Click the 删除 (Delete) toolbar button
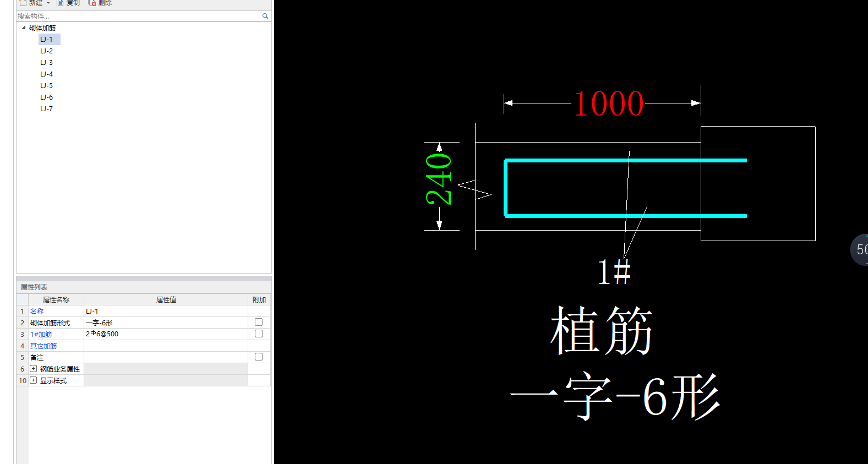Screen dimensions: 868x464 point(100,3)
